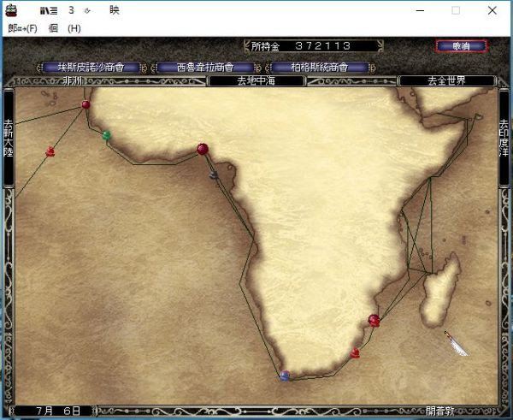The width and height of the screenshot is (513, 420).
Task: Switch map to 去全世界 (whole world)
Action: click(447, 81)
